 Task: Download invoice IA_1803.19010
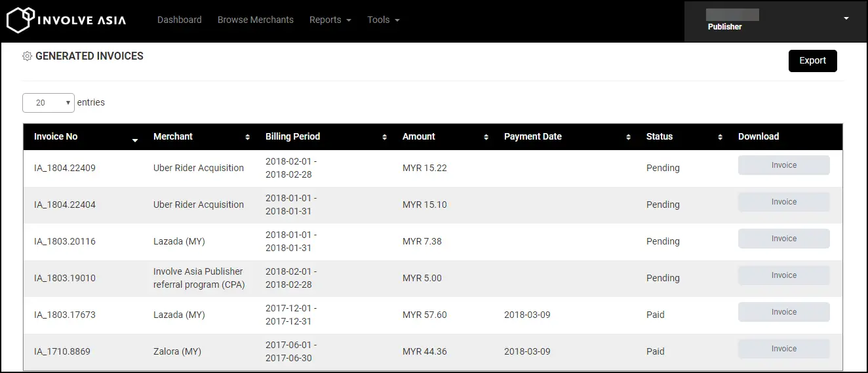coord(784,275)
